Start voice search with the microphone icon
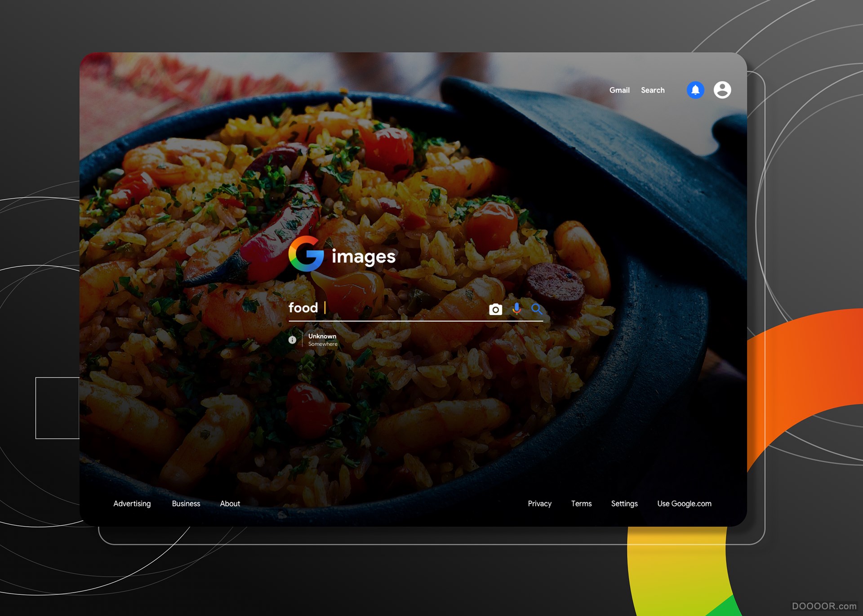Viewport: 863px width, 616px height. click(x=517, y=309)
